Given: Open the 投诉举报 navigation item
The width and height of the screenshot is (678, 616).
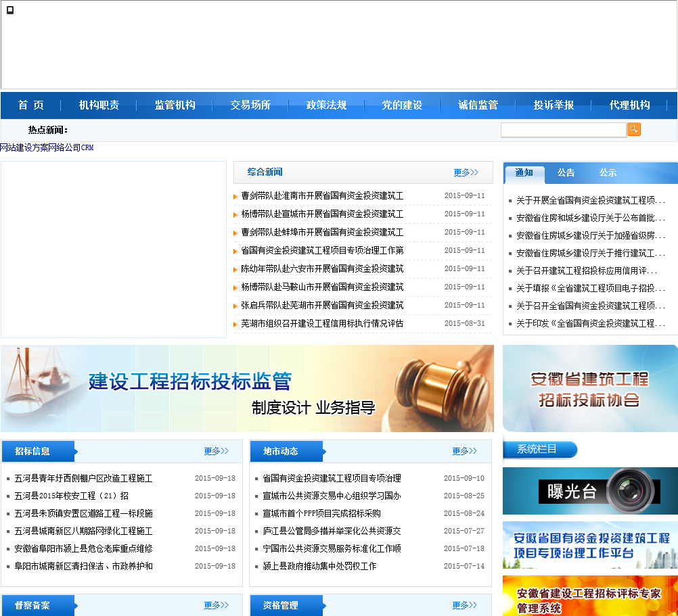Looking at the screenshot, I should click(x=553, y=105).
